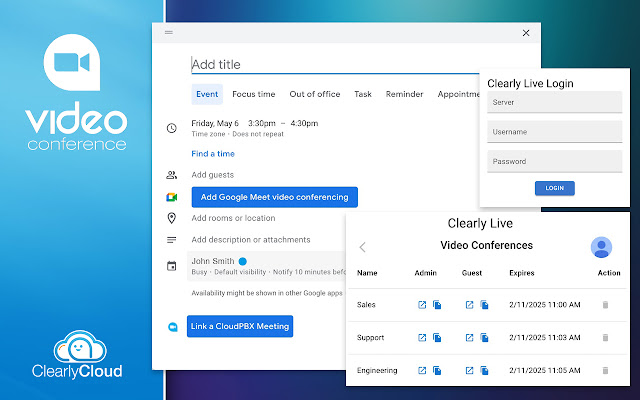
Task: Click the Add guests field
Action: coord(213,175)
